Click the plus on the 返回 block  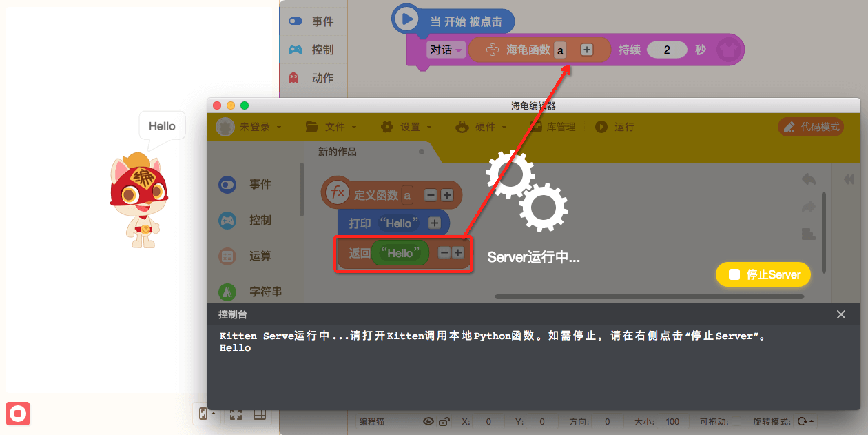click(x=457, y=253)
